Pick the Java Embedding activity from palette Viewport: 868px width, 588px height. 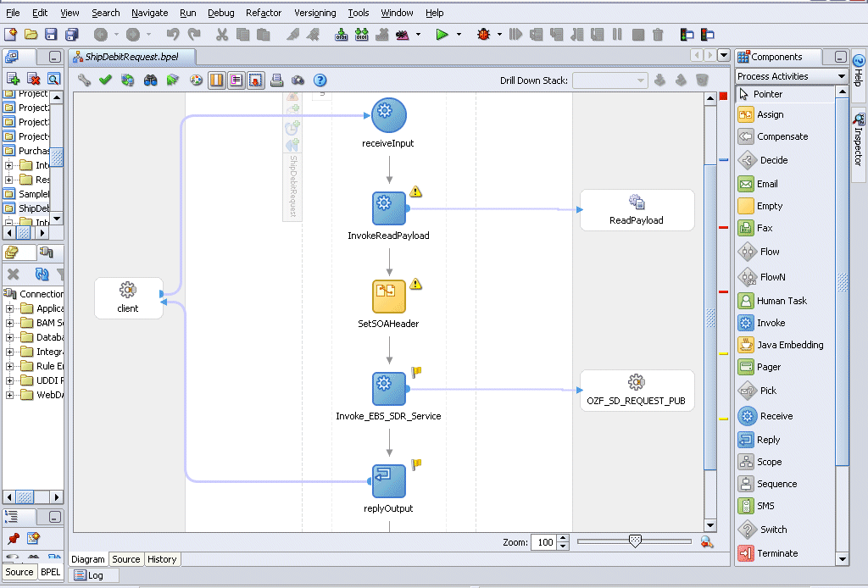[790, 345]
